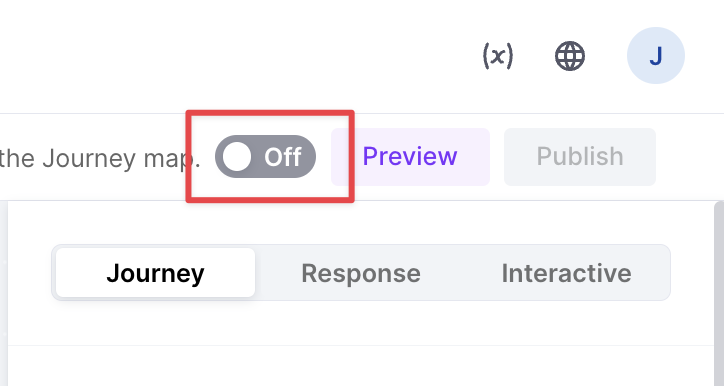Image resolution: width=724 pixels, height=386 pixels.
Task: Click the Off label inside the switch
Action: 283,157
